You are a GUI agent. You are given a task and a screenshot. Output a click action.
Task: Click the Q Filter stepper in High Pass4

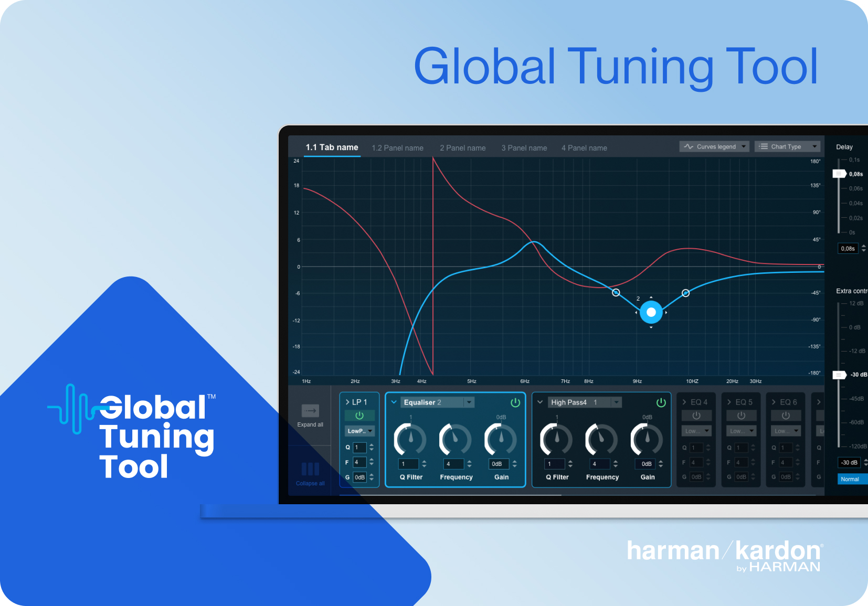coord(570,464)
